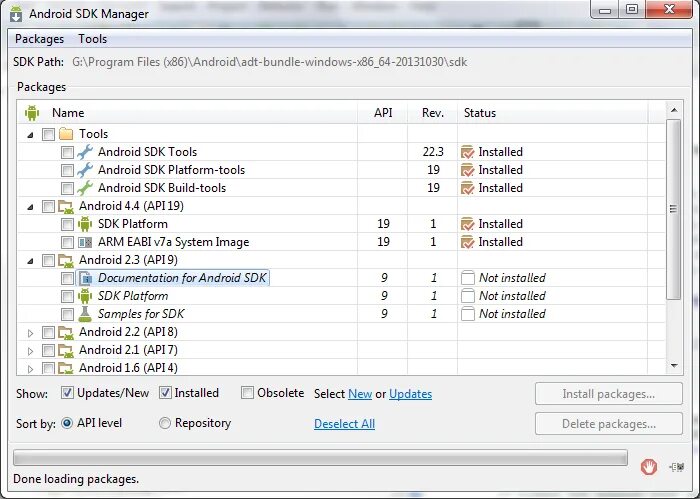This screenshot has width=700, height=499.
Task: Select the Repository sort radio button
Action: [x=165, y=423]
